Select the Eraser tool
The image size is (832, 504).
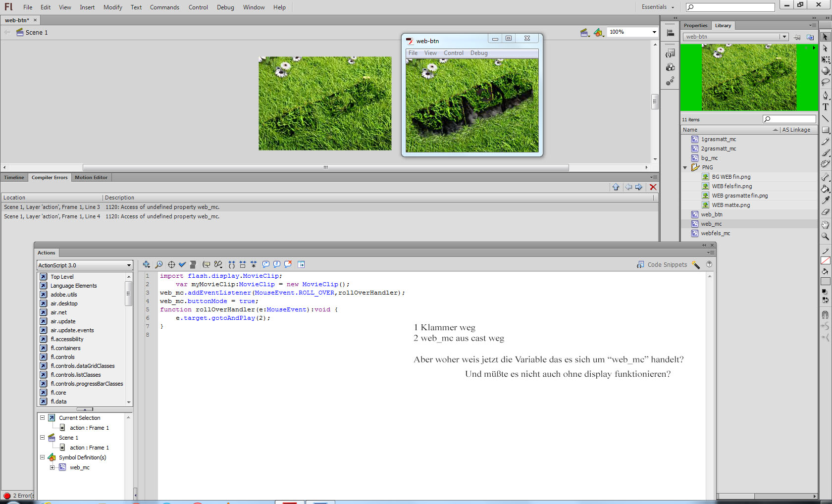tap(826, 212)
